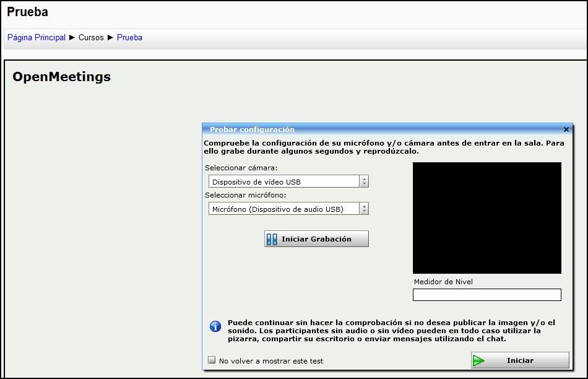The height and width of the screenshot is (379, 588).
Task: Click the black camera preview area
Action: click(486, 218)
